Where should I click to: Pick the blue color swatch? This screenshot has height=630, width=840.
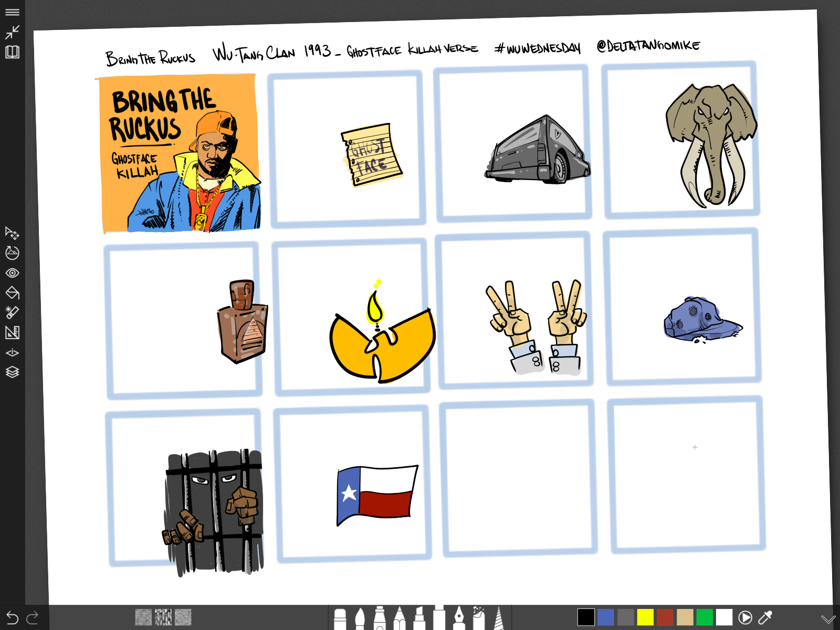606,617
